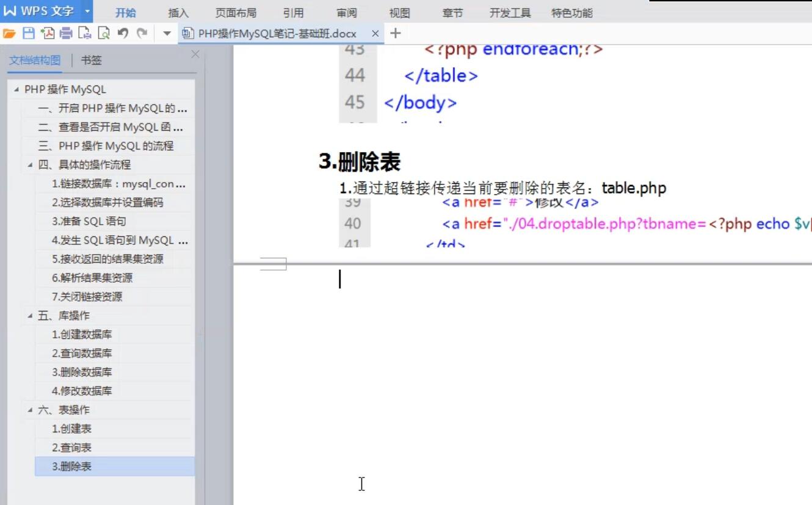The height and width of the screenshot is (505, 812).
Task: Go to 3.准备 SQL 语句
Action: pyautogui.click(x=89, y=222)
